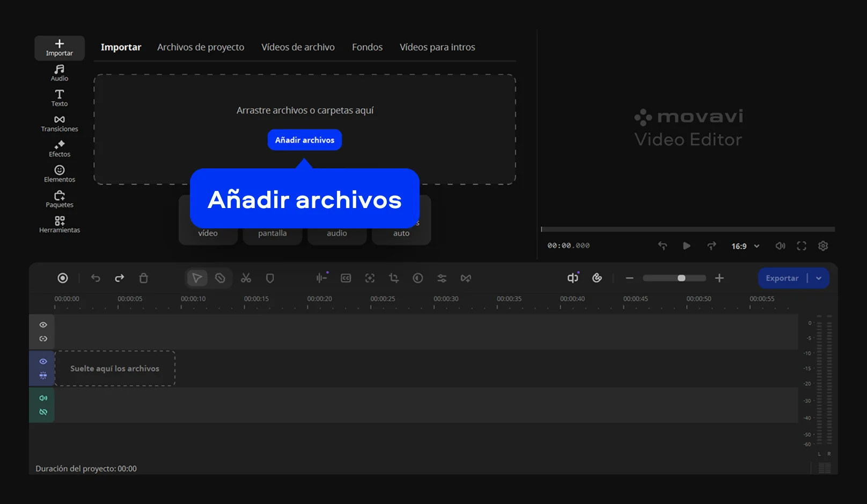Open the Transiciones panel in sidebar
The image size is (867, 504).
[60, 123]
